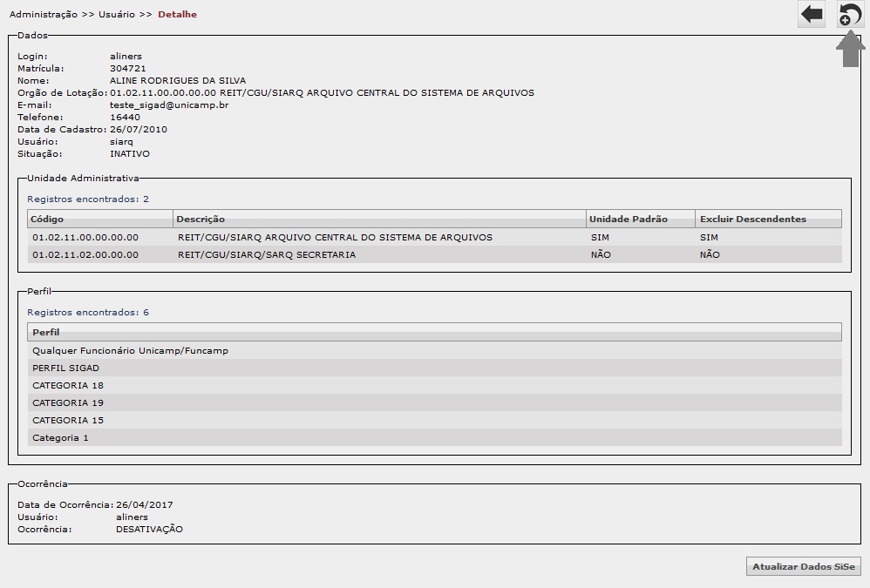Click the name ALINE RODRIGUES DA SILVA
This screenshot has height=588, width=870.
click(x=178, y=80)
